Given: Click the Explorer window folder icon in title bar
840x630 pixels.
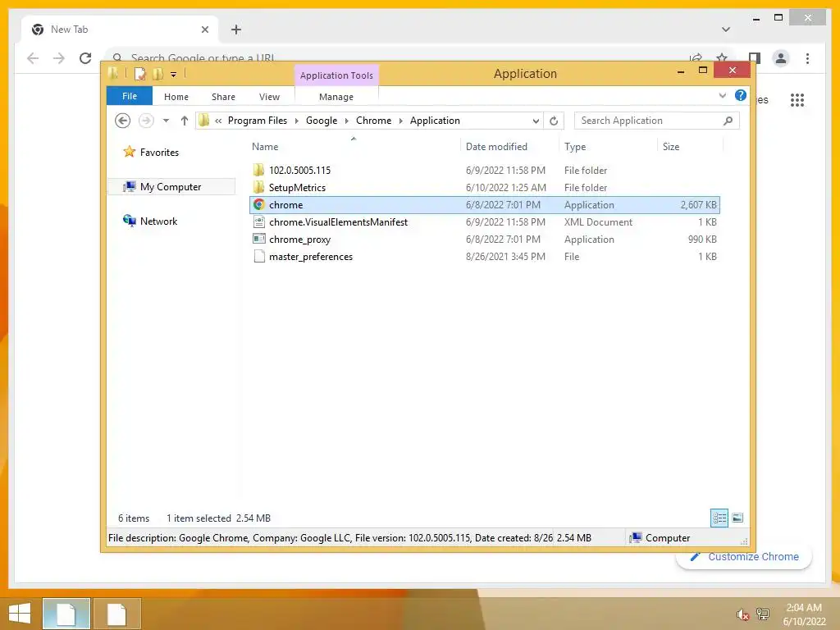Looking at the screenshot, I should 113,73.
